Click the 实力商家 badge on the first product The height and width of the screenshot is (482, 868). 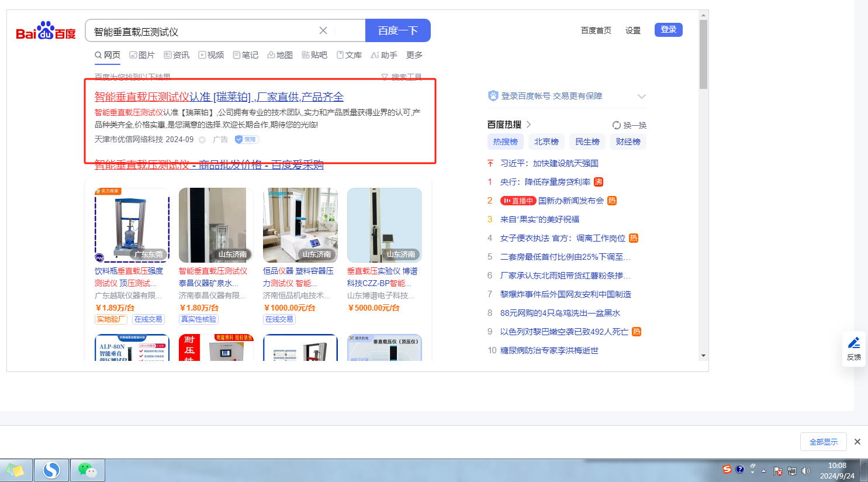pyautogui.click(x=107, y=191)
